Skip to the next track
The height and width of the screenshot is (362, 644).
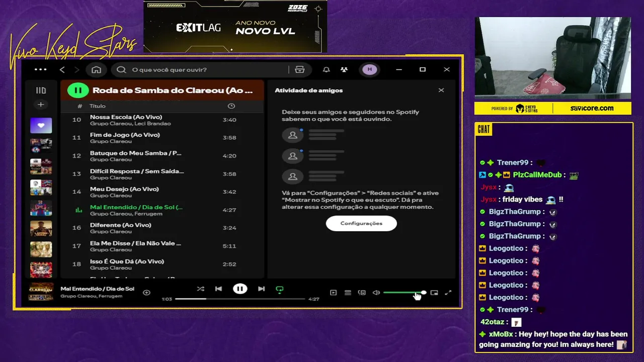click(261, 289)
